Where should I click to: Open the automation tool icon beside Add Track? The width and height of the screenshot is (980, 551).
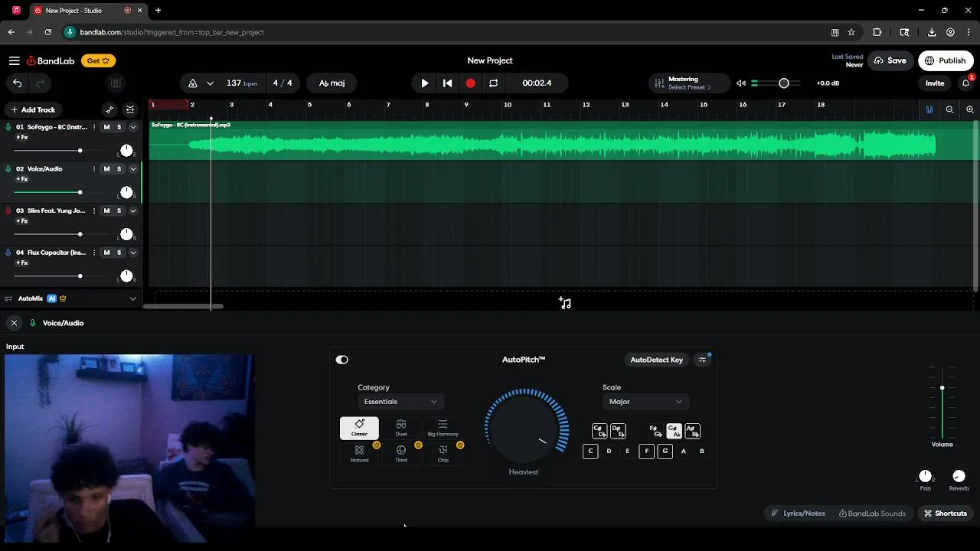tap(109, 109)
